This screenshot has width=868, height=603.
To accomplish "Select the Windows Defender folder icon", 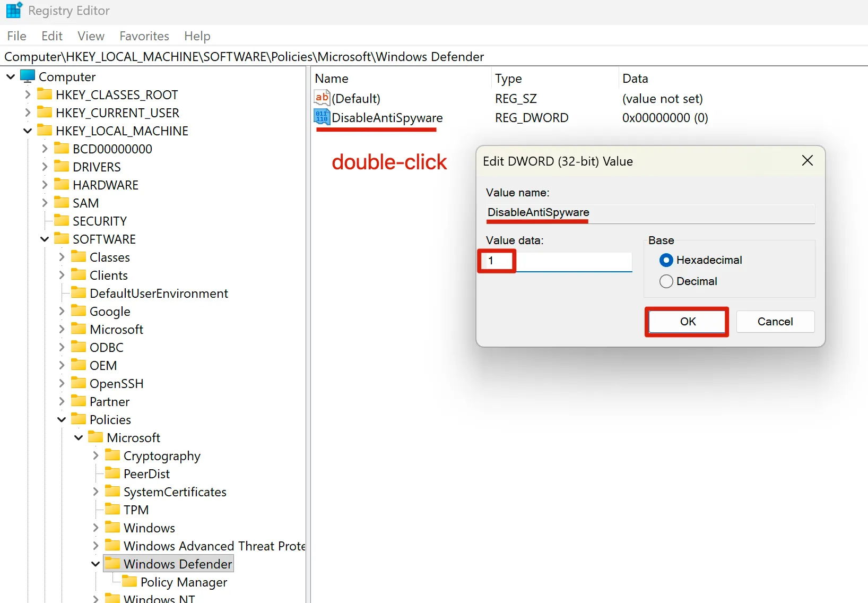I will click(112, 564).
